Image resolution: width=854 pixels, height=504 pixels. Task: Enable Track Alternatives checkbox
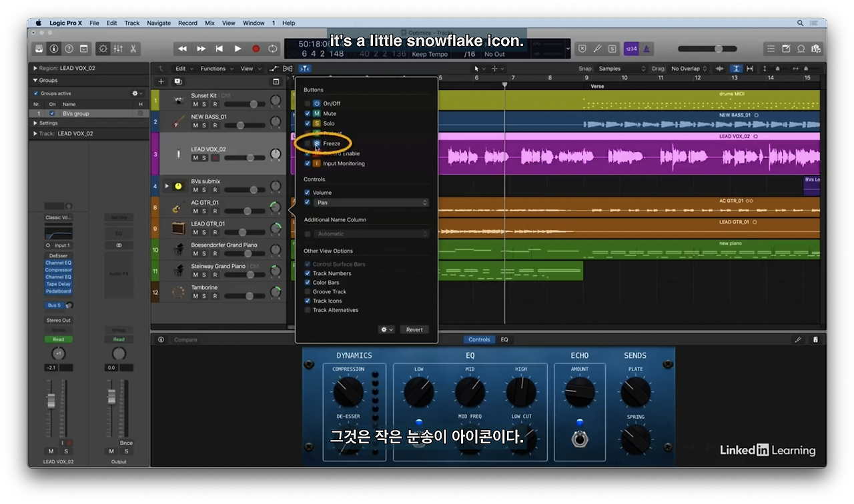(308, 310)
